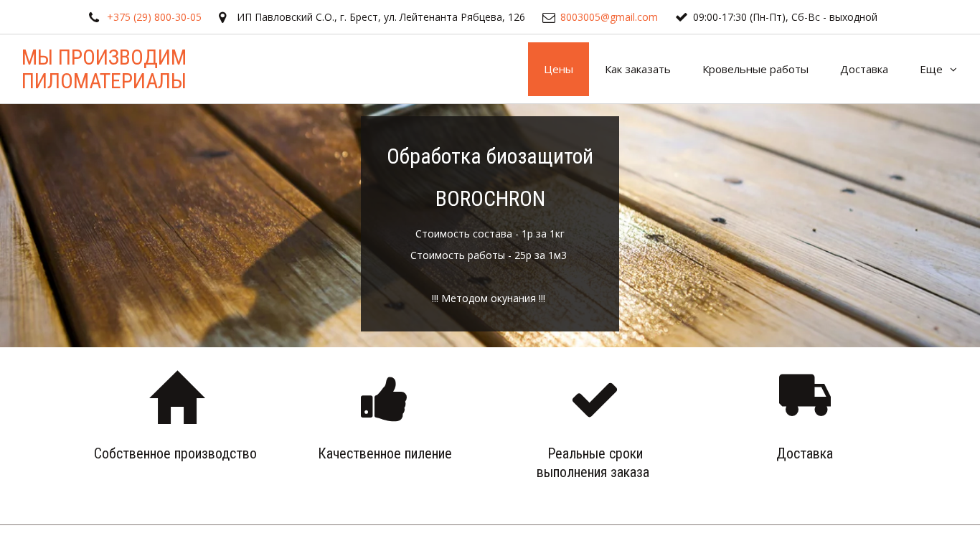
Task: Click Обработка биозащитой heading in banner
Action: [x=490, y=156]
